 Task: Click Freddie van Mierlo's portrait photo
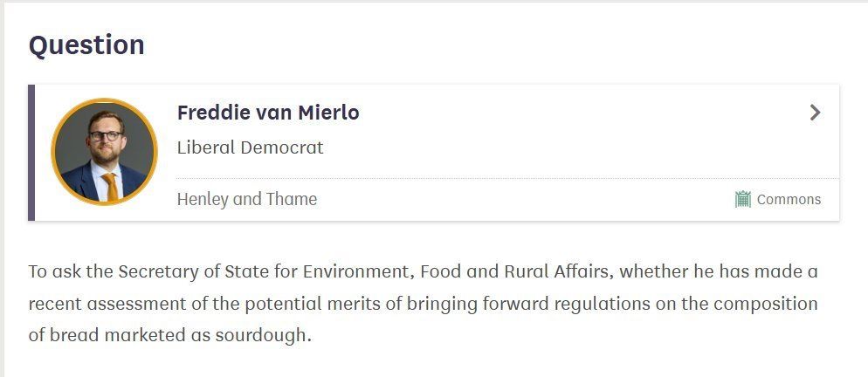click(105, 152)
